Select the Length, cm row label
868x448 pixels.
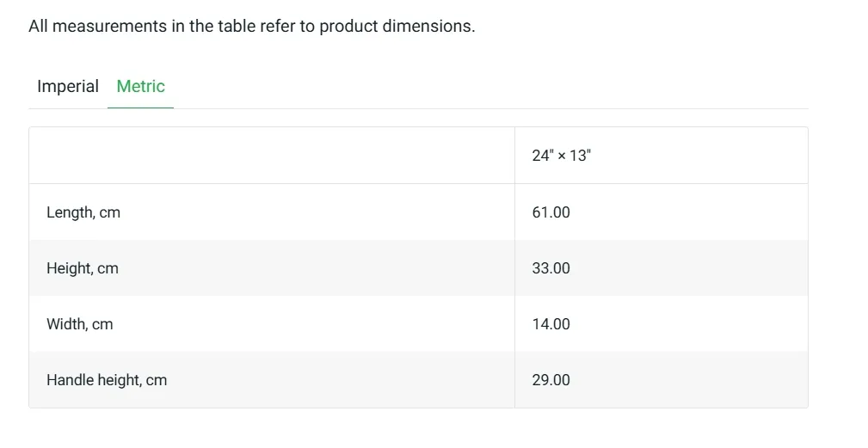tap(83, 212)
